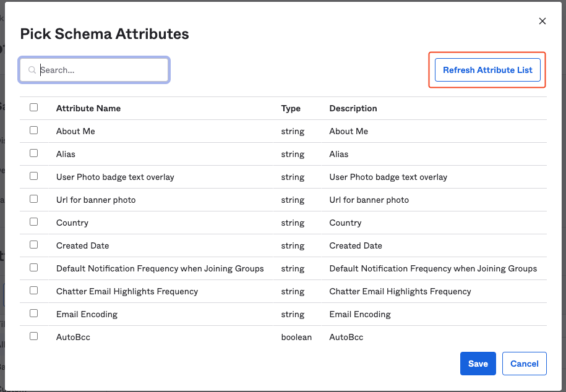Click the string type in Country row
566x392 pixels.
[x=293, y=223]
